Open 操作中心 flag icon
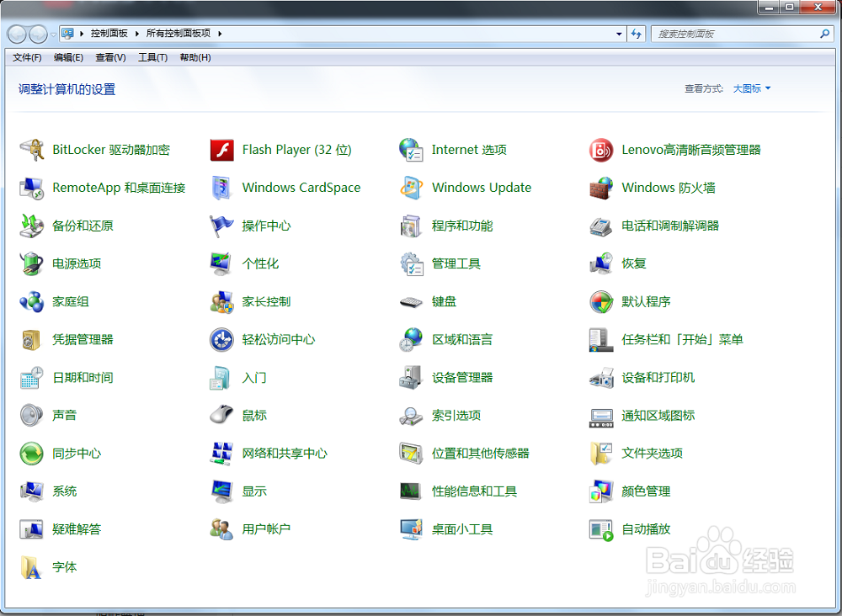This screenshot has width=842, height=616. (x=221, y=226)
